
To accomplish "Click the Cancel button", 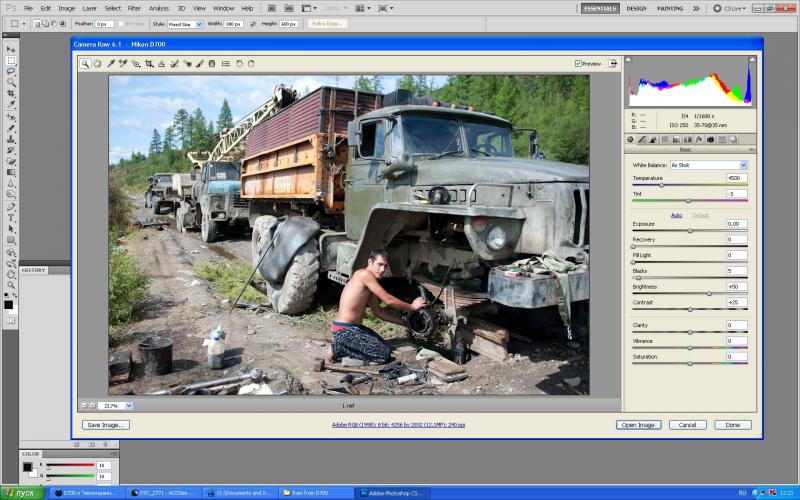I will (x=687, y=425).
